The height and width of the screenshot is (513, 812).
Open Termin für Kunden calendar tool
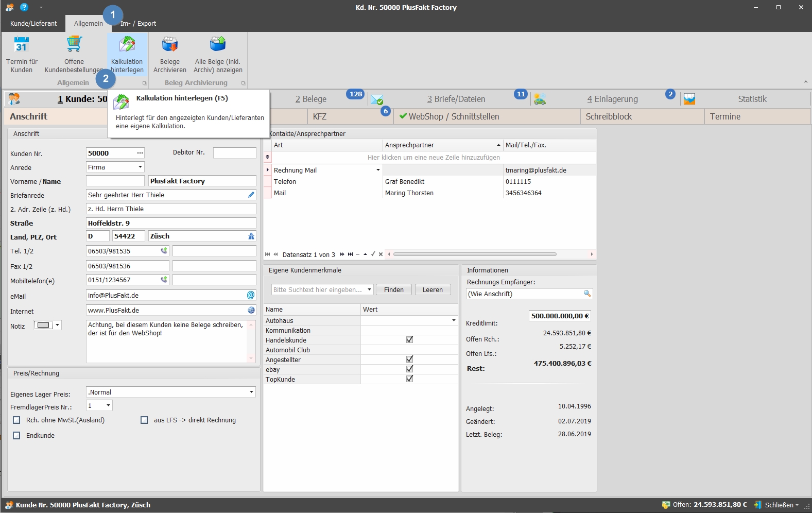point(22,55)
